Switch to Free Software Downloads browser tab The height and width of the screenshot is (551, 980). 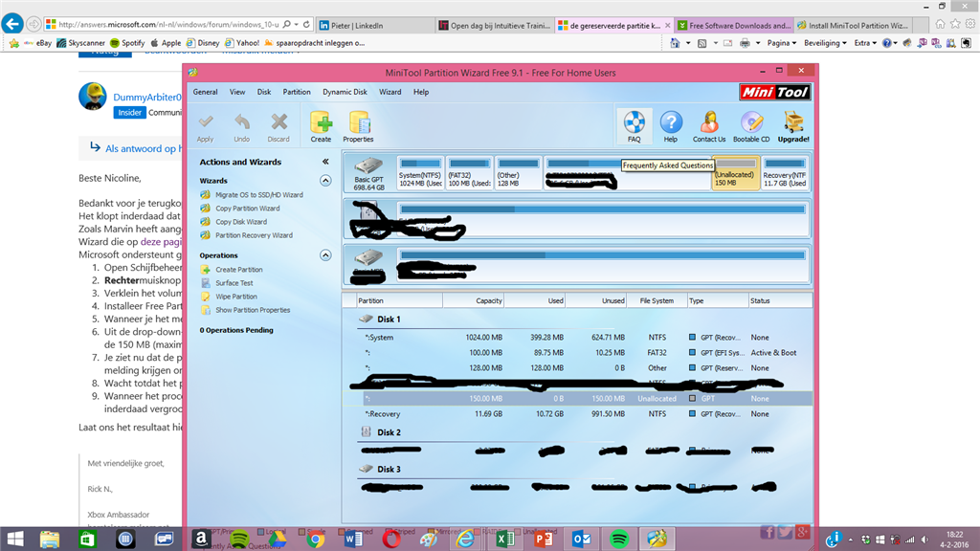click(734, 26)
